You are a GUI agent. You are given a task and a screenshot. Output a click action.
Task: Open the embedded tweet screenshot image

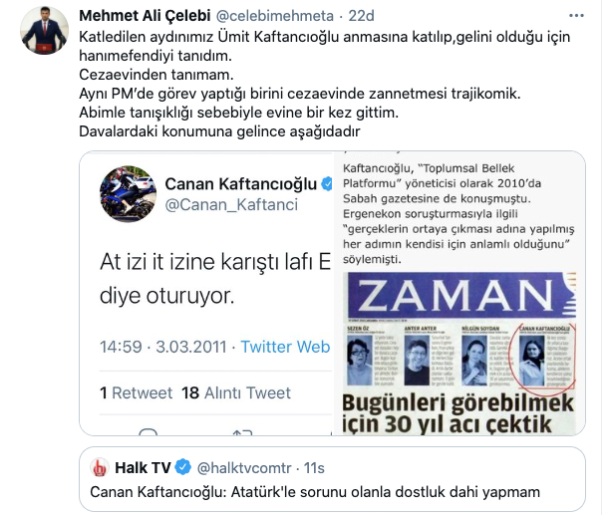[206, 293]
